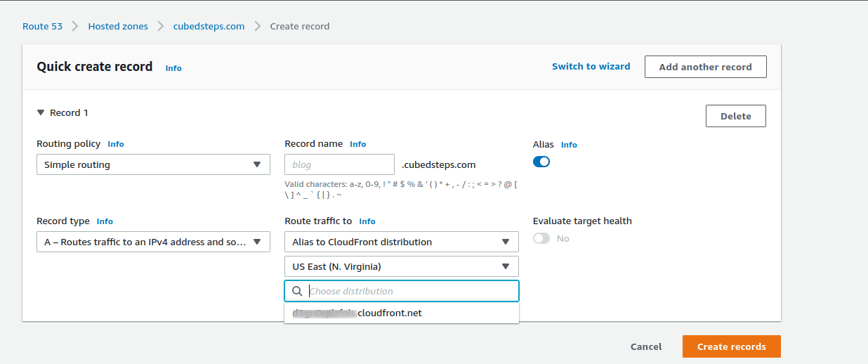Click the Record name input field

click(x=339, y=164)
